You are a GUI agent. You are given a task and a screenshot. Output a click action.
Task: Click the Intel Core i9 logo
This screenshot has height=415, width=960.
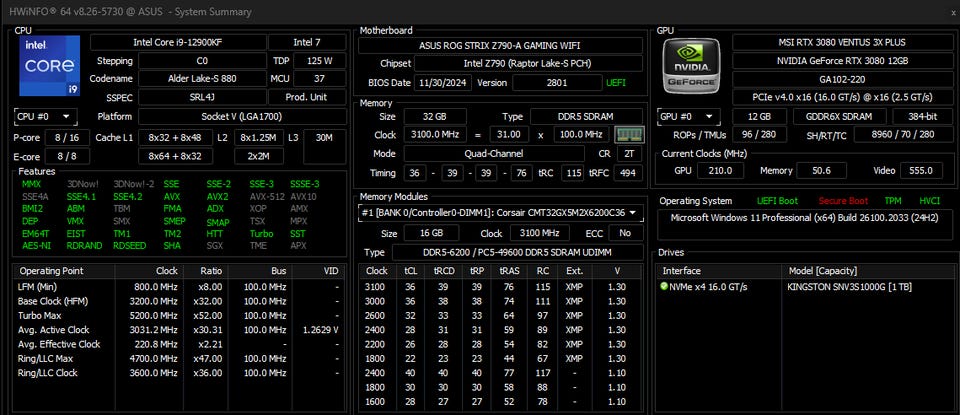coord(50,65)
